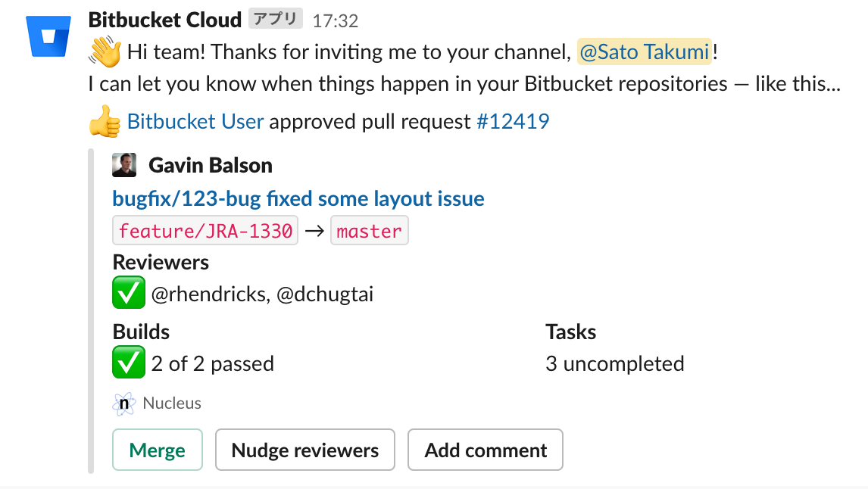Click the 17:32 message timestamp
The image size is (868, 489).
tap(335, 20)
